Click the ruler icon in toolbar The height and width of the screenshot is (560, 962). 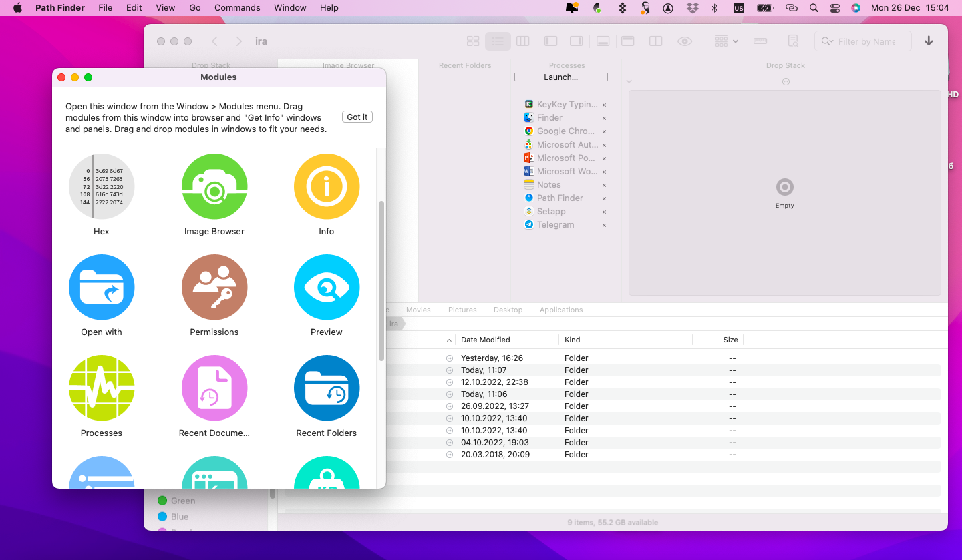click(760, 41)
